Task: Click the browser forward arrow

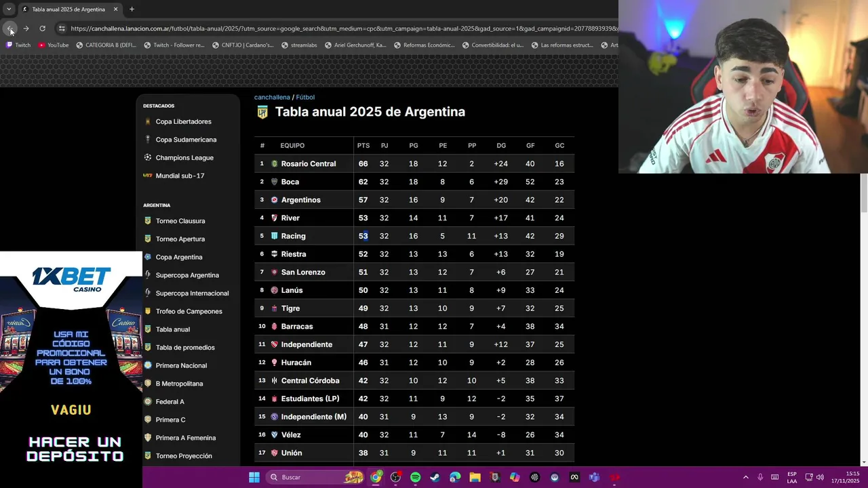Action: click(26, 28)
